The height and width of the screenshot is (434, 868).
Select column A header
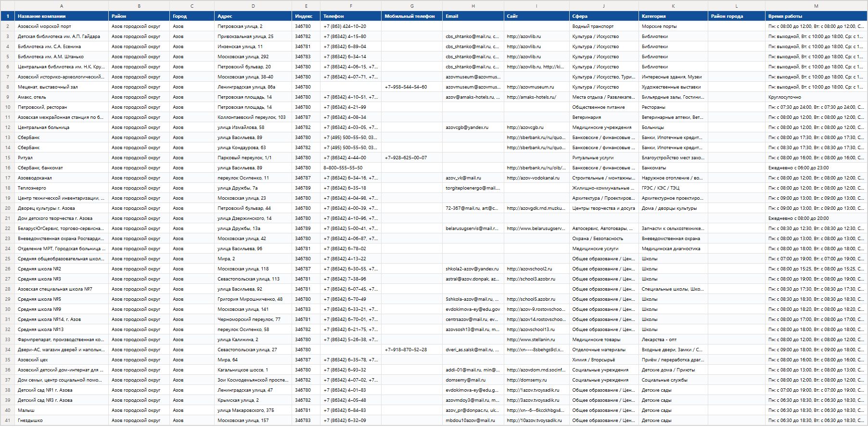[62, 6]
